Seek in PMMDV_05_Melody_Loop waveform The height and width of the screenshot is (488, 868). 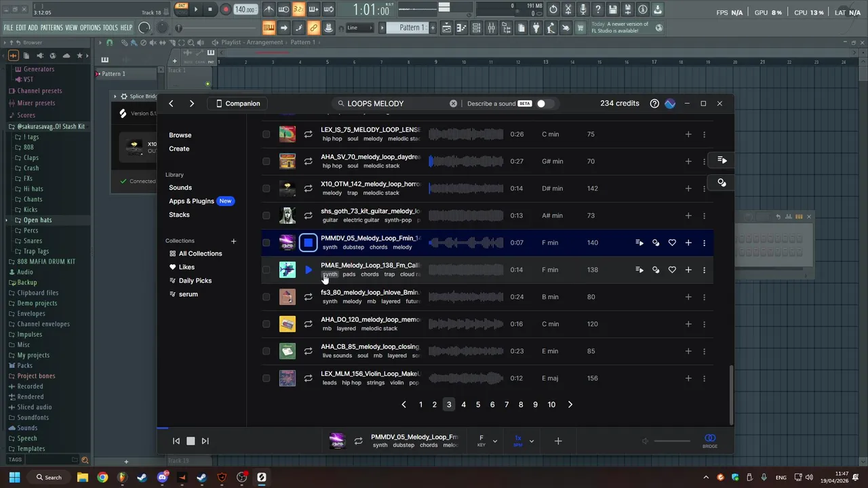click(x=466, y=243)
